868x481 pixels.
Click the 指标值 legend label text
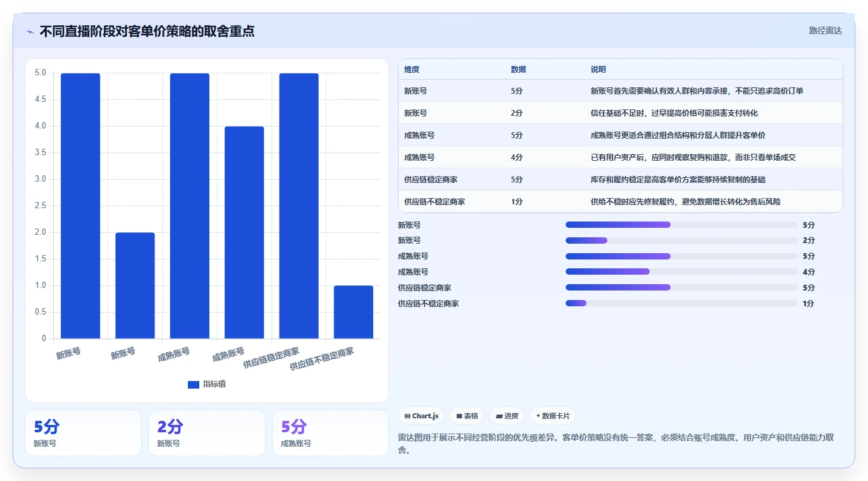click(x=214, y=384)
